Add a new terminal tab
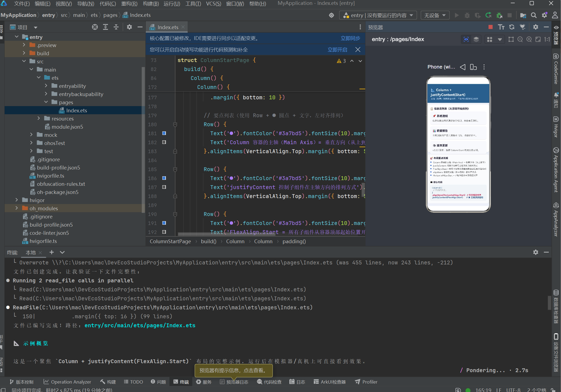Image resolution: width=561 pixels, height=392 pixels. 51,252
